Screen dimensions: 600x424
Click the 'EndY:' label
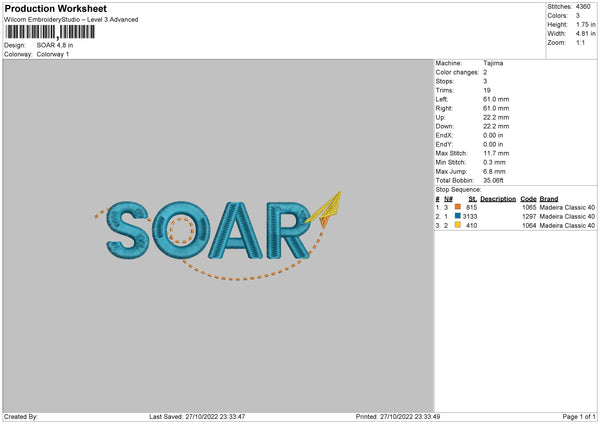[x=444, y=144]
